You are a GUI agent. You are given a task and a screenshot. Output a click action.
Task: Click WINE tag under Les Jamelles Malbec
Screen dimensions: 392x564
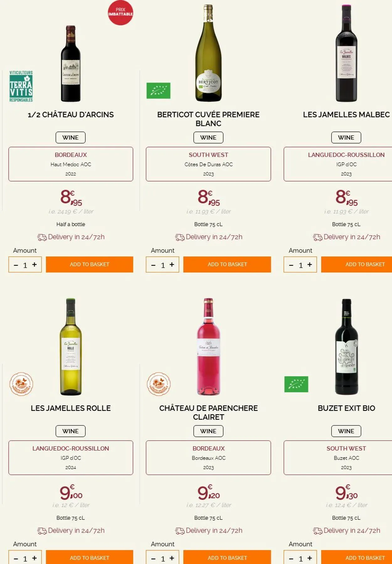[346, 137]
